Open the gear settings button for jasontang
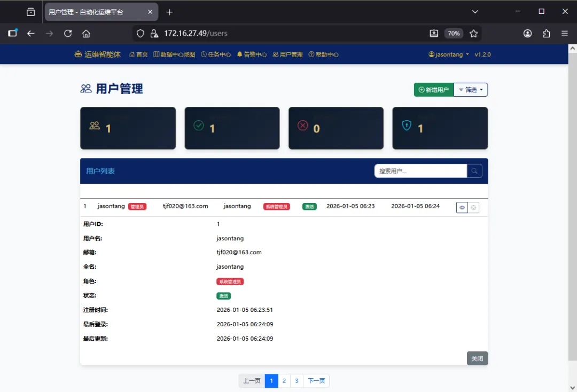The width and height of the screenshot is (577, 392). click(x=473, y=207)
